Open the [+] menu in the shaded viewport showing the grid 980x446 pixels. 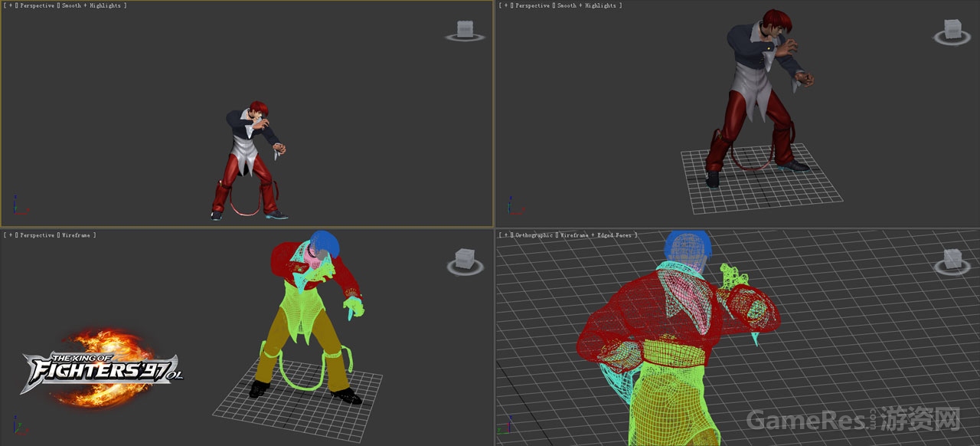506,5
